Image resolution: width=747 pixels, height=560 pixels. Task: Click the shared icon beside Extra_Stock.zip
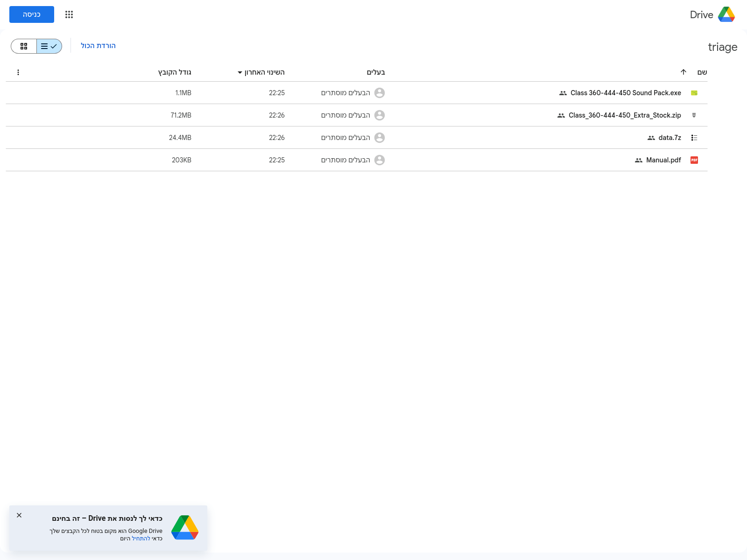point(561,115)
